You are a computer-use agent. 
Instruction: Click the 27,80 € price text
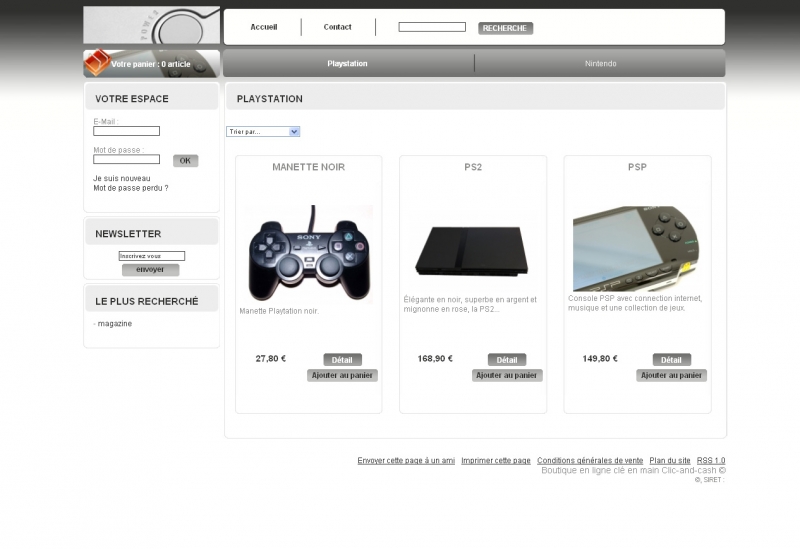point(271,359)
